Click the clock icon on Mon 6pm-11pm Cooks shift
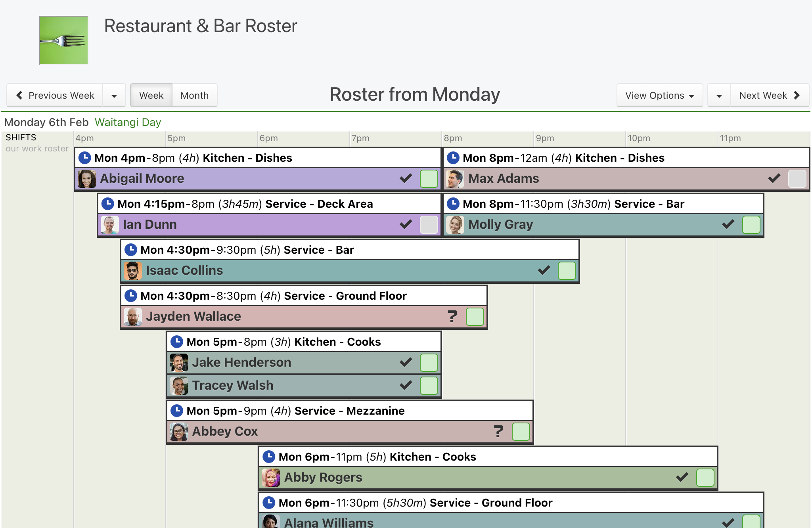The height and width of the screenshot is (528, 812). click(x=269, y=457)
